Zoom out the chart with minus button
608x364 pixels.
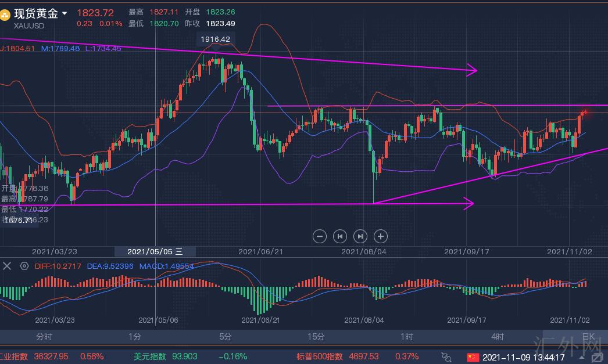coord(319,236)
